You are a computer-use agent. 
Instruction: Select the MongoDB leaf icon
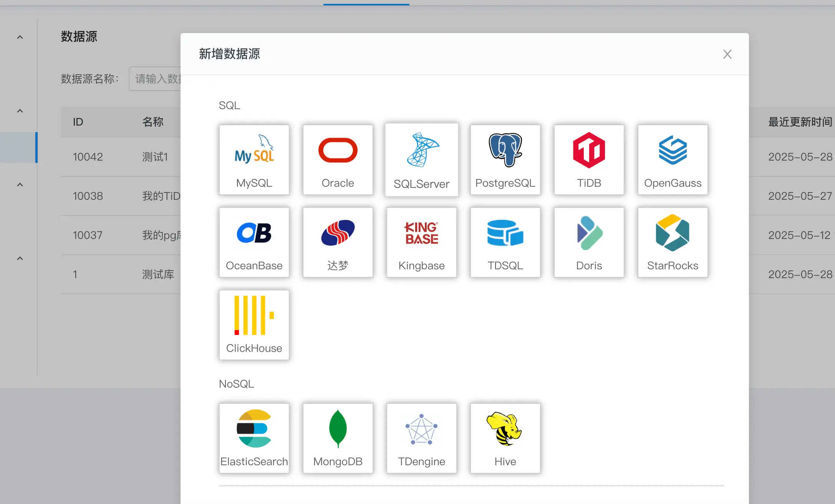[x=338, y=438]
